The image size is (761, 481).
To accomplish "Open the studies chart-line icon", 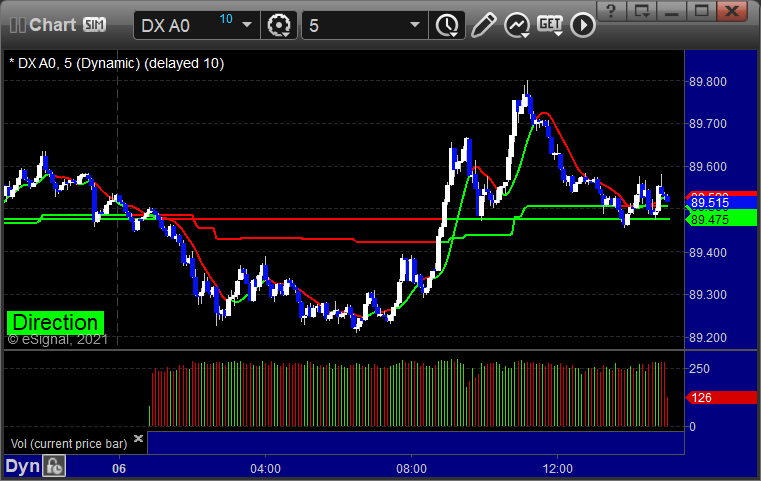I will 517,25.
